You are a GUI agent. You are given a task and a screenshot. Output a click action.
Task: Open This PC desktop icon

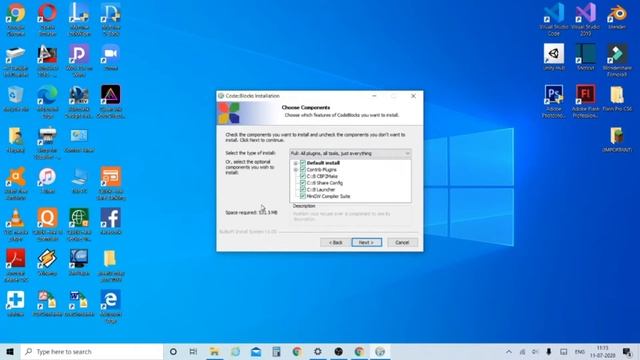pos(79,181)
